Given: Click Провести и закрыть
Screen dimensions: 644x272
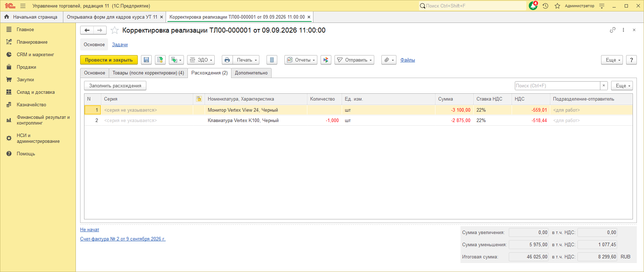Looking at the screenshot, I should pos(109,60).
